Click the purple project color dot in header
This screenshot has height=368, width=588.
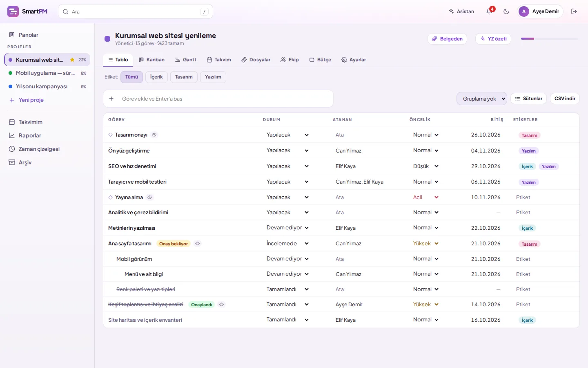tap(107, 39)
